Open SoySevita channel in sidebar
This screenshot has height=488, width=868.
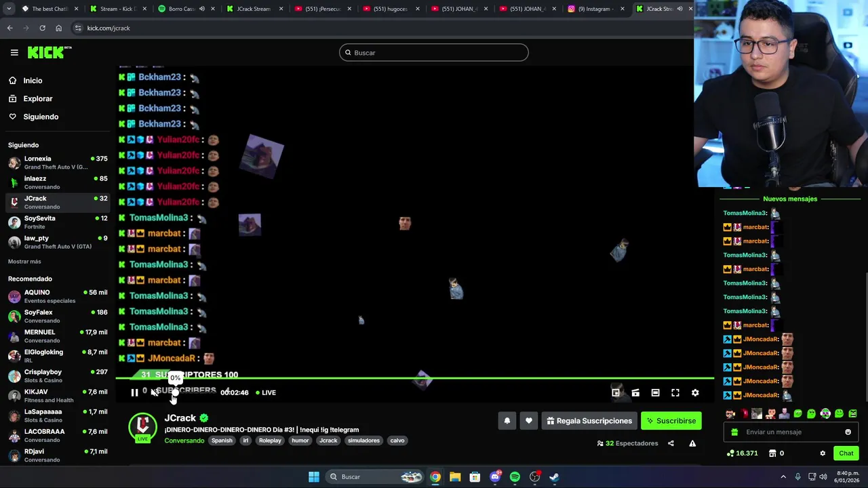pyautogui.click(x=58, y=222)
